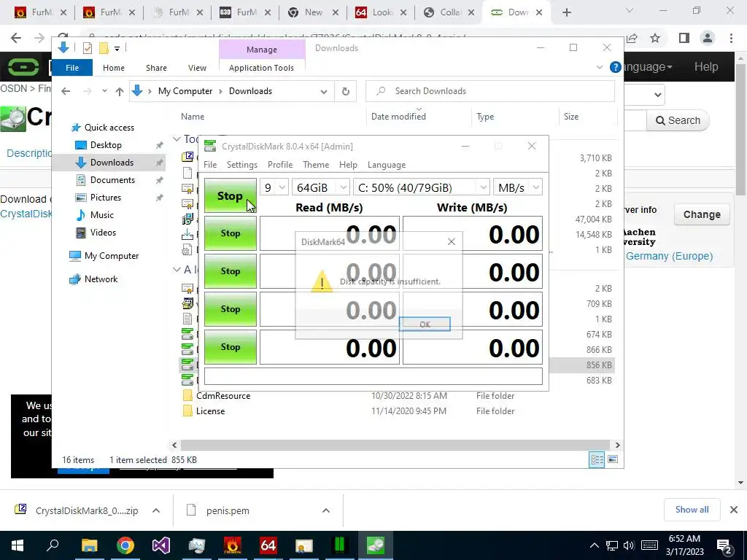Select Network in navigation pane

click(x=101, y=279)
